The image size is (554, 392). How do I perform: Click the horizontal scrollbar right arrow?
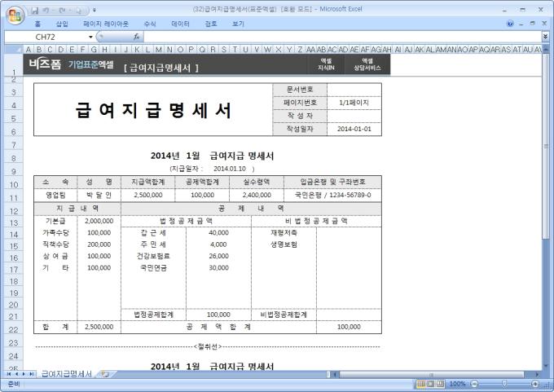pyautogui.click(x=537, y=374)
